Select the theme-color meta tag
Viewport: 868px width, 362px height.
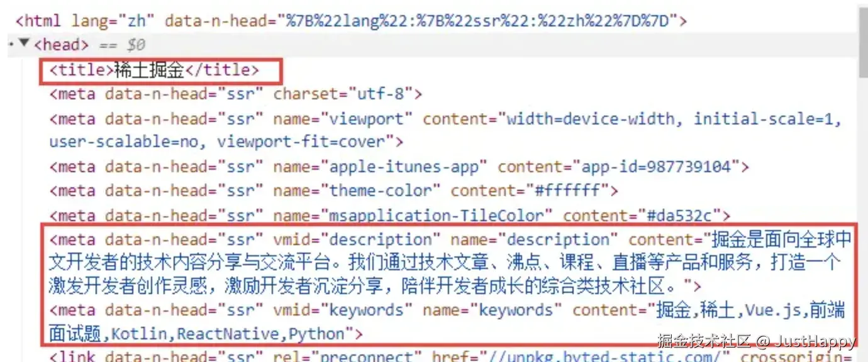coord(334,190)
